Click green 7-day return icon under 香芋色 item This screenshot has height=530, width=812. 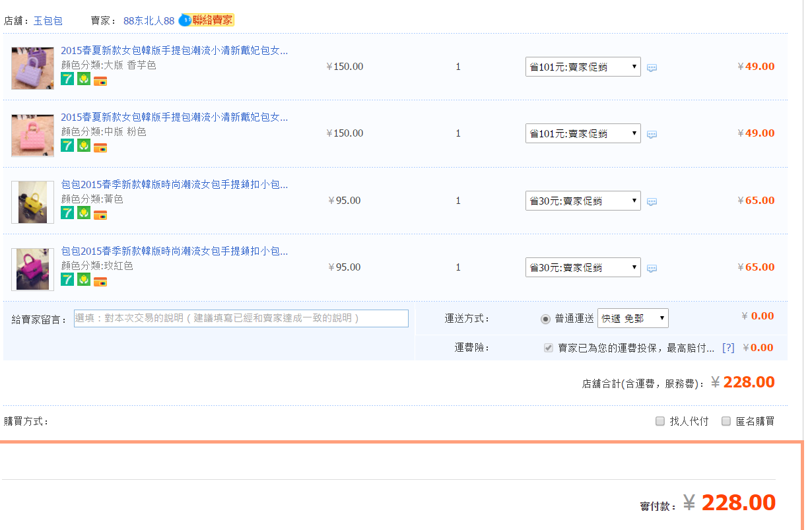pos(67,79)
